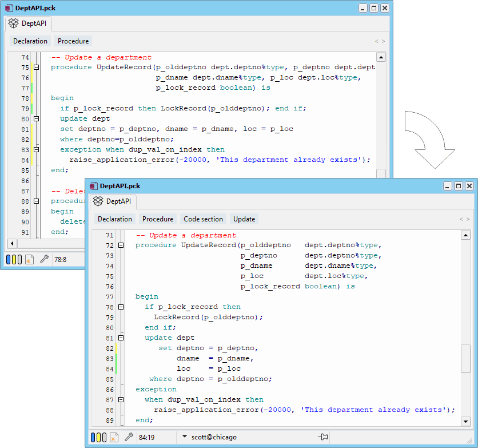The height and width of the screenshot is (448, 478).
Task: Click the wrench icon in front window status bar
Action: pyautogui.click(x=129, y=437)
